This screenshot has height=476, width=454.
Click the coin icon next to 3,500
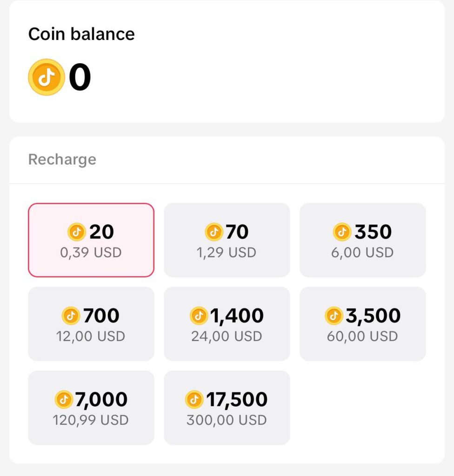click(x=334, y=316)
